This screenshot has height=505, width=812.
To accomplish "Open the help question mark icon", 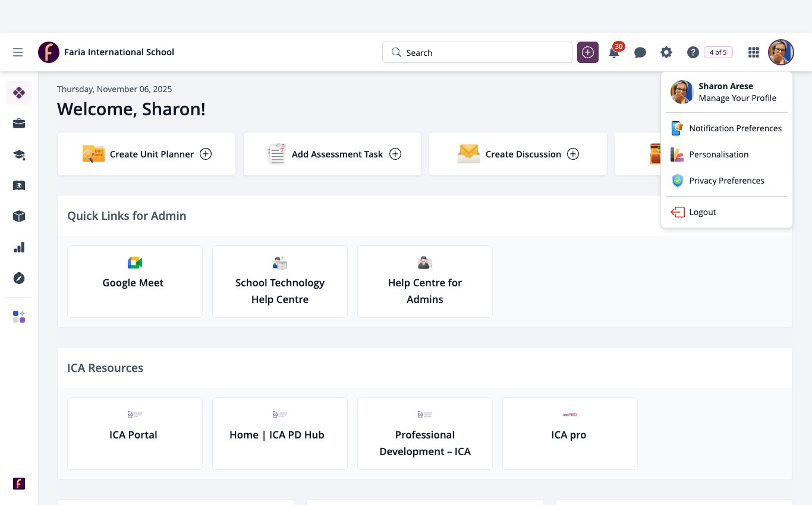I will [693, 52].
